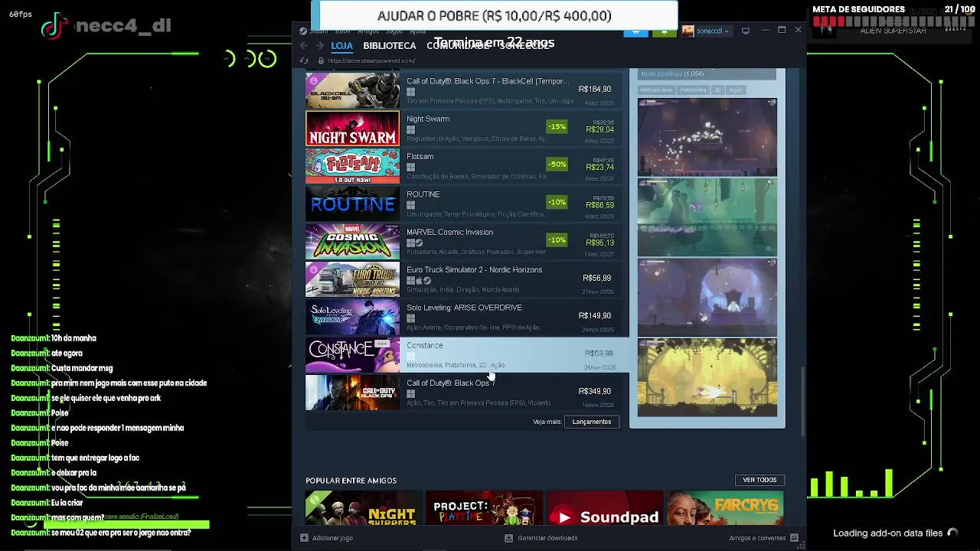Open the Project Playtime thumbnail
Screen dimensions: 980x551
(x=484, y=508)
